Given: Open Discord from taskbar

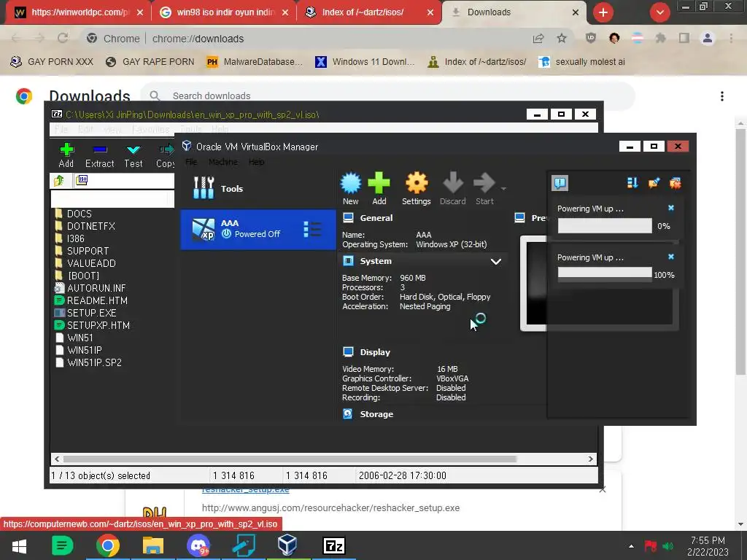Looking at the screenshot, I should (198, 545).
